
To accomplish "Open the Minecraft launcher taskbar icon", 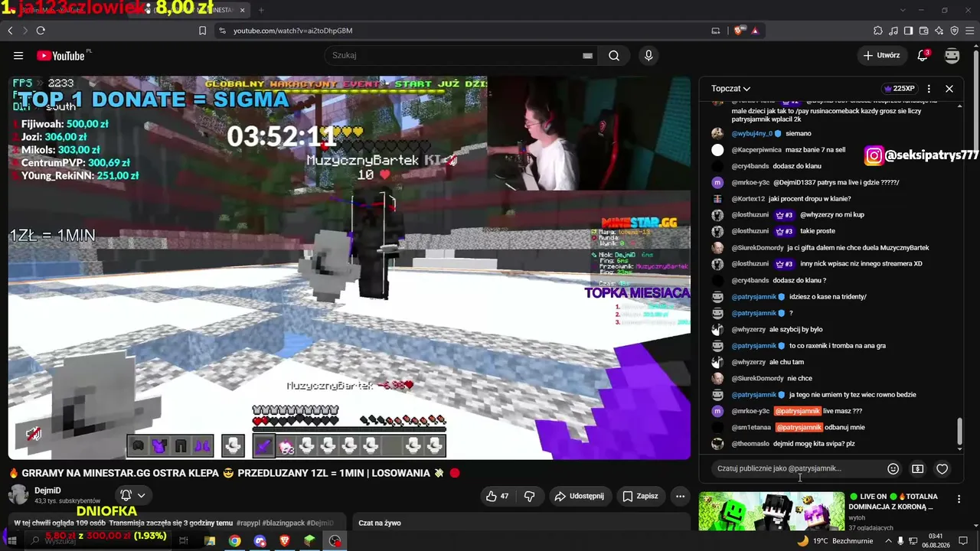I will pyautogui.click(x=309, y=541).
